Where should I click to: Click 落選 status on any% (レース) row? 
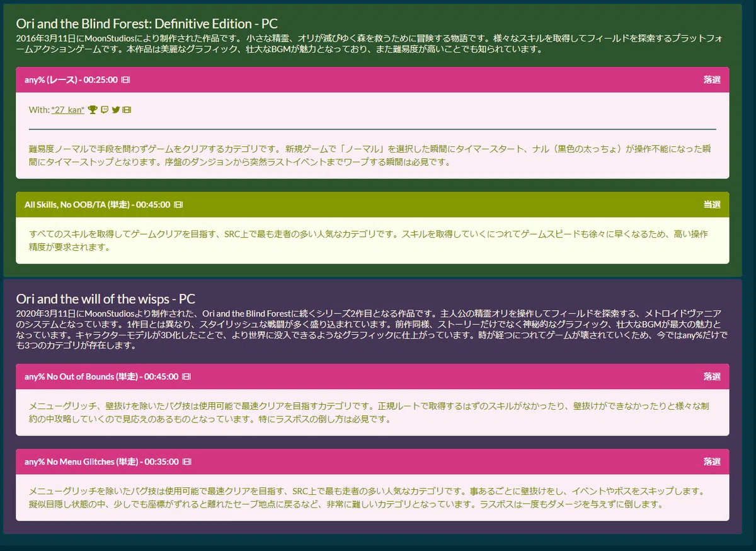click(x=712, y=80)
